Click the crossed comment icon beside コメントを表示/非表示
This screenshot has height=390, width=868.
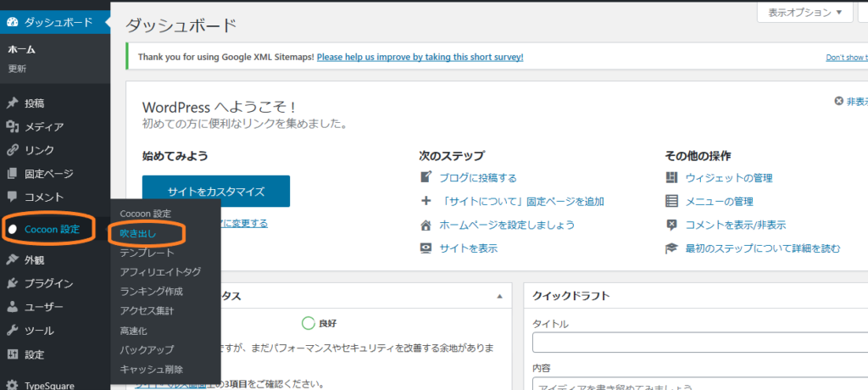(x=671, y=225)
